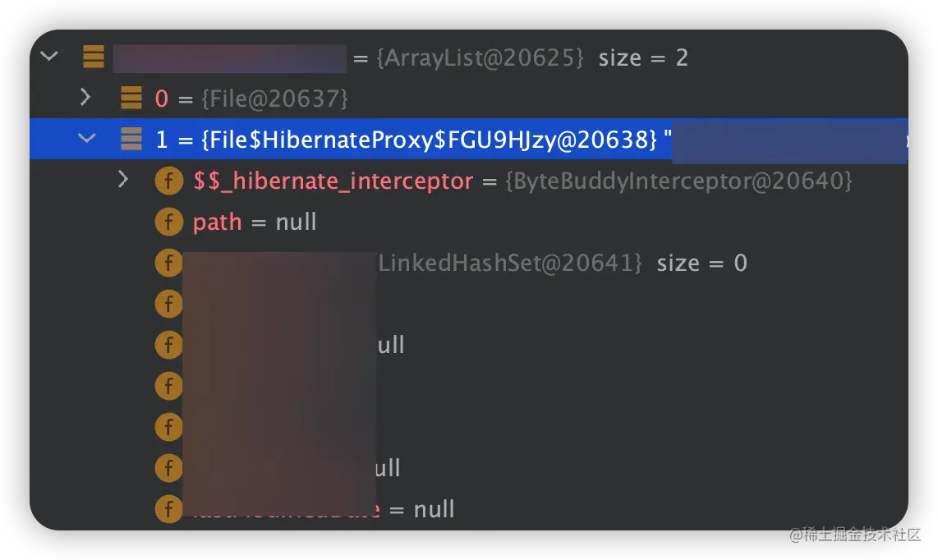
Task: Collapse element 1 HibernateProxy node
Action: [x=87, y=138]
